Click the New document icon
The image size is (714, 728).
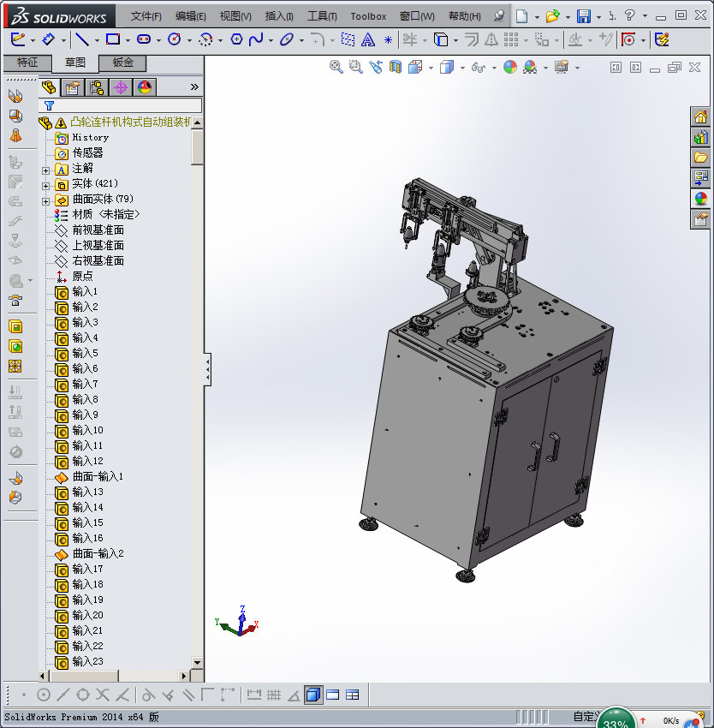[522, 16]
